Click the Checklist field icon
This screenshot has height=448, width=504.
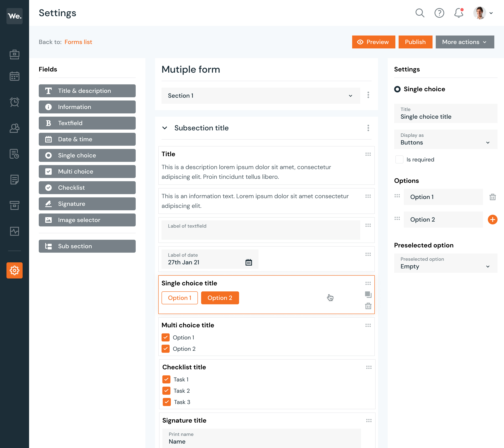pos(48,188)
